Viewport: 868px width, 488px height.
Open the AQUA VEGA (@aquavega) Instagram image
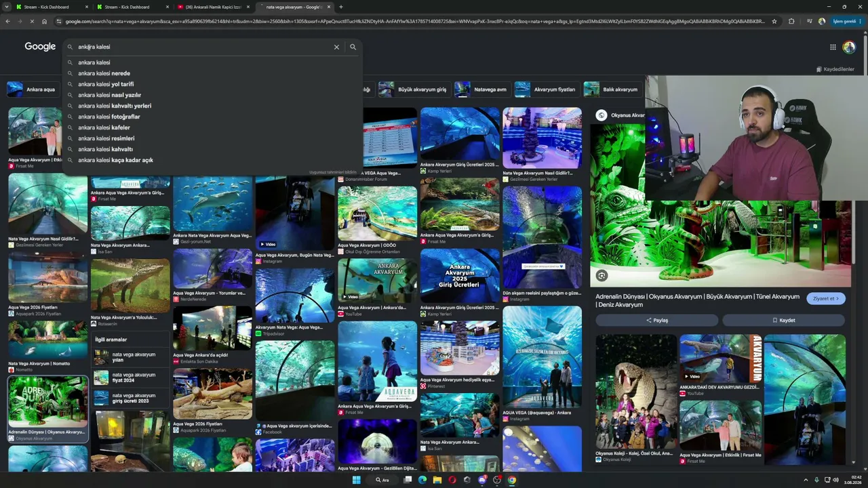tap(542, 357)
